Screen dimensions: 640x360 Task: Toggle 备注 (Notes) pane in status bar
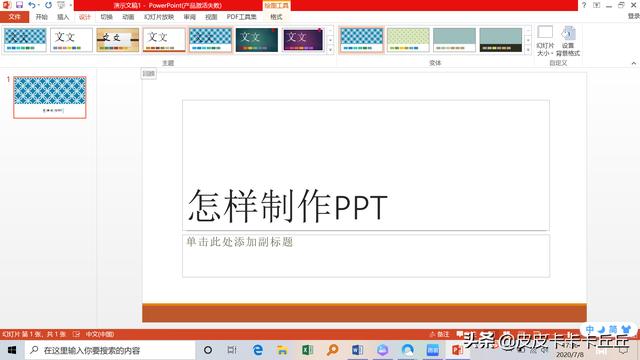pos(439,334)
